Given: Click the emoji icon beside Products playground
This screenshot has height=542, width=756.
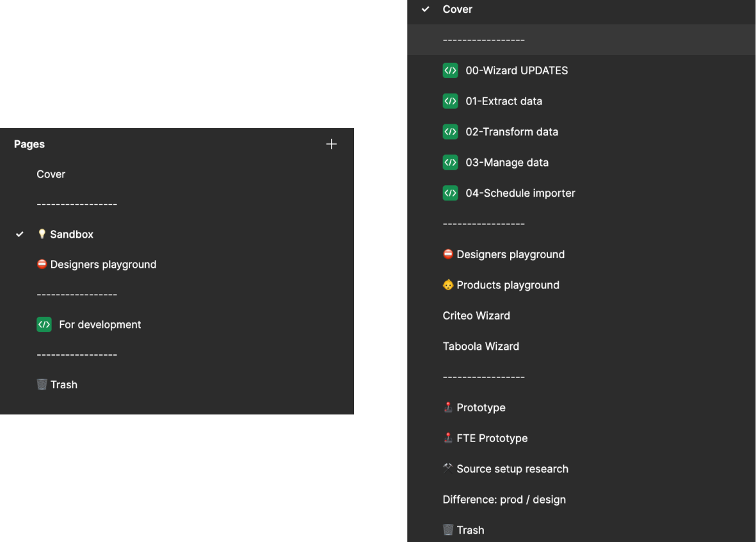Looking at the screenshot, I should tap(448, 284).
